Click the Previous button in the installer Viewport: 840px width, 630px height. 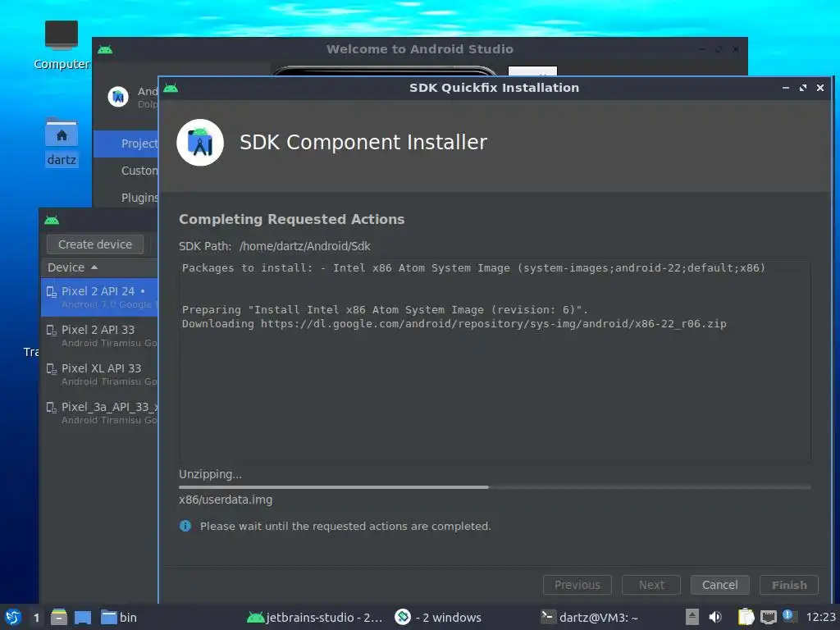tap(577, 585)
